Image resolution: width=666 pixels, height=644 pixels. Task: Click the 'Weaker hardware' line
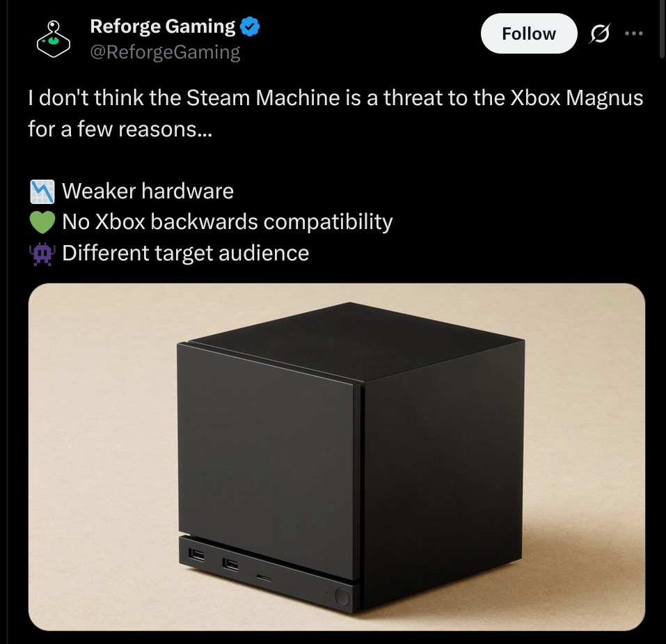(148, 191)
